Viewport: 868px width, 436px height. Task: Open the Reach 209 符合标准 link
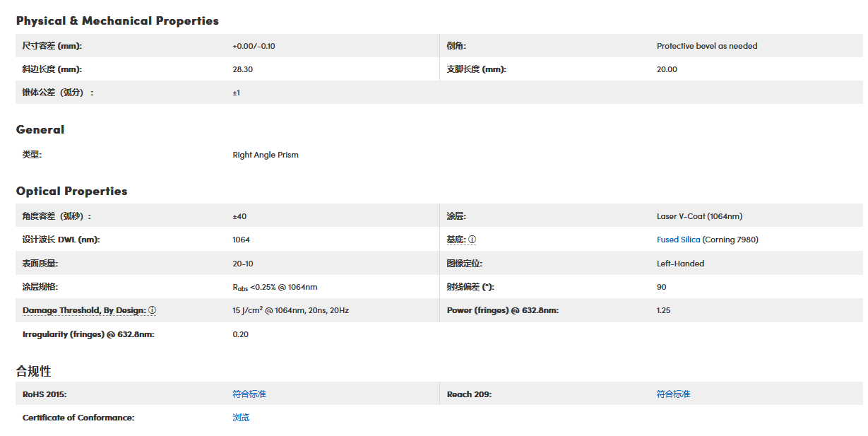(x=673, y=394)
